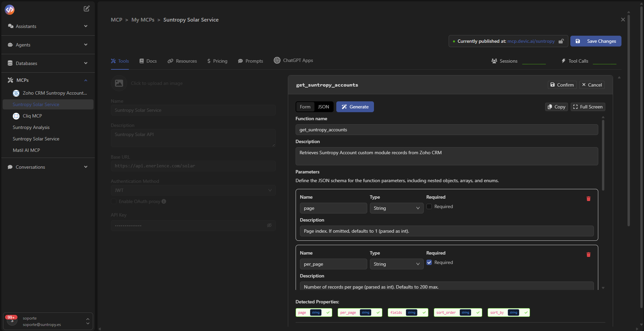This screenshot has width=644, height=331.
Task: Enable Required checkbox for page parameter
Action: click(x=429, y=206)
